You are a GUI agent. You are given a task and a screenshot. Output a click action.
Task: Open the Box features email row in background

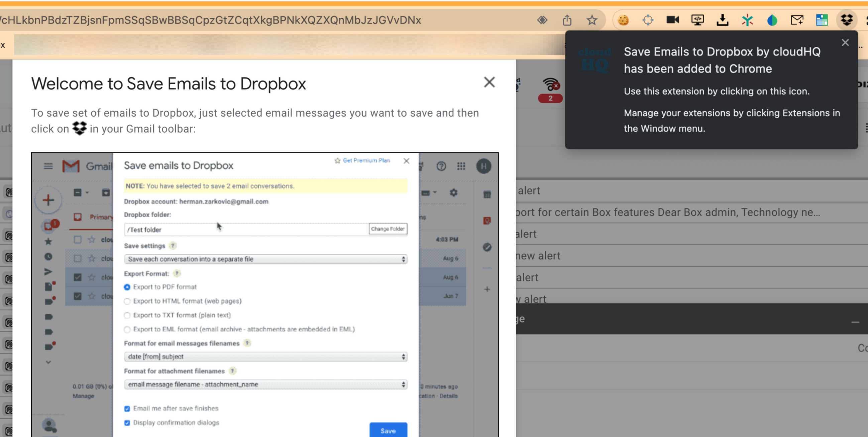[x=692, y=212]
